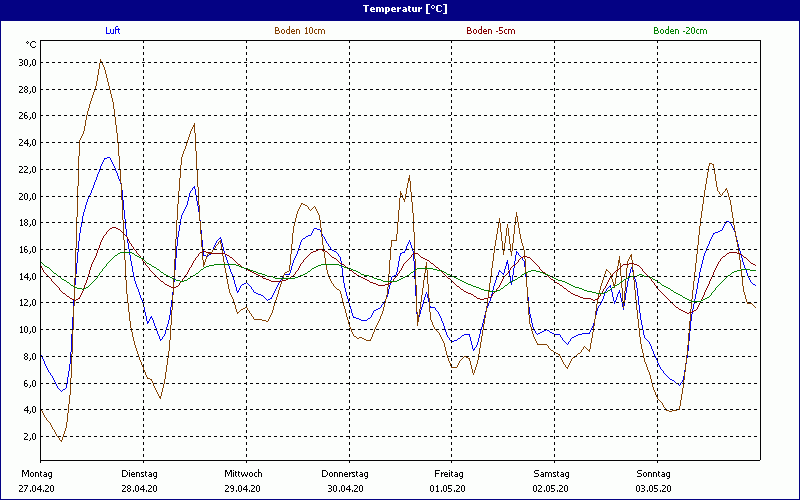
Task: Click the 14,0 y-axis value
Action: point(27,277)
